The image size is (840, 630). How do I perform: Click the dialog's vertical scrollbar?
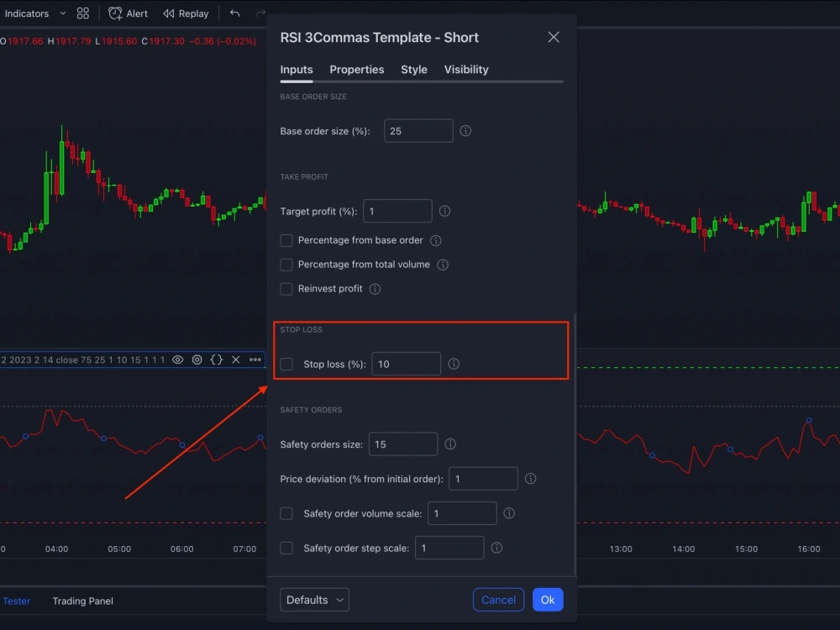pos(575,444)
